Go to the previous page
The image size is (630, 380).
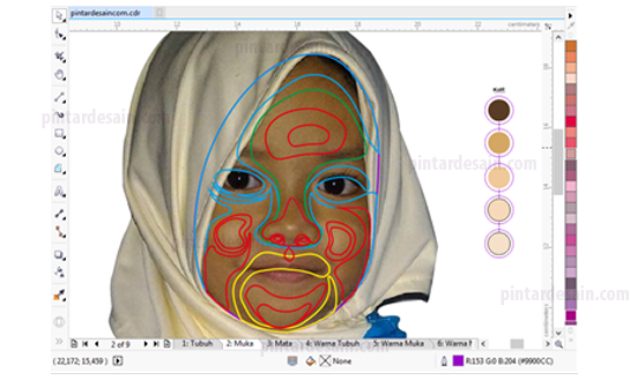[x=96, y=344]
